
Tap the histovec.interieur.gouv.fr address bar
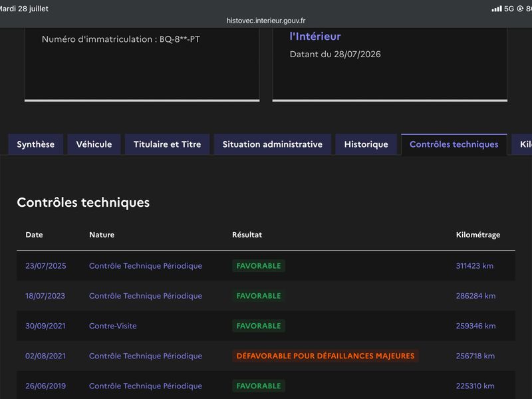click(266, 21)
